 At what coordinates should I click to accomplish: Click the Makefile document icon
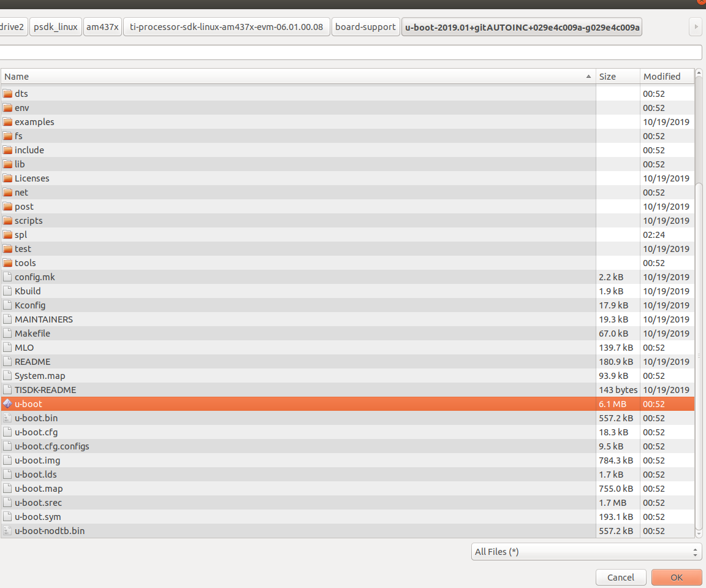(7, 334)
